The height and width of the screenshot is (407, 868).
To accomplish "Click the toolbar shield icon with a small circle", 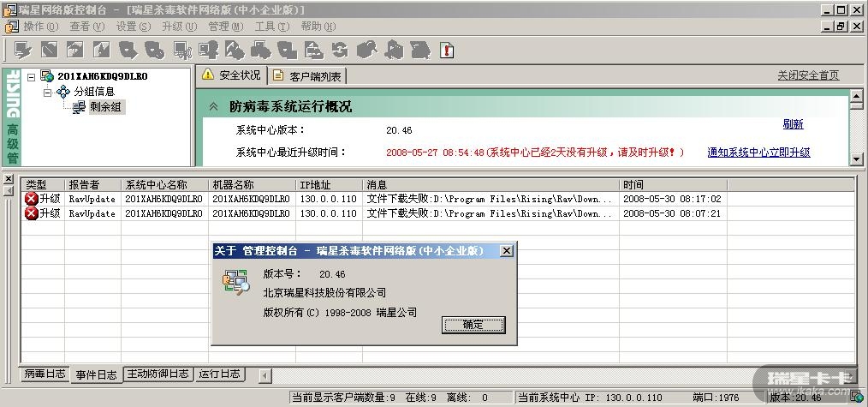I will point(154,50).
